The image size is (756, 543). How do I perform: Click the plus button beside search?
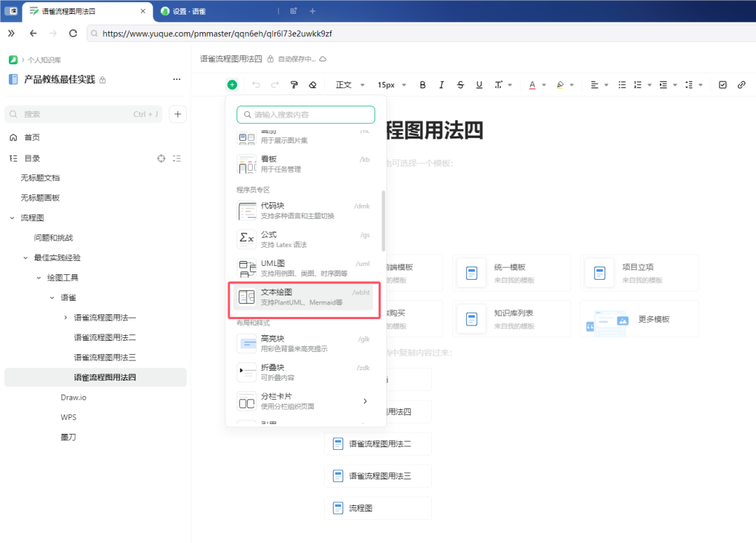click(178, 114)
